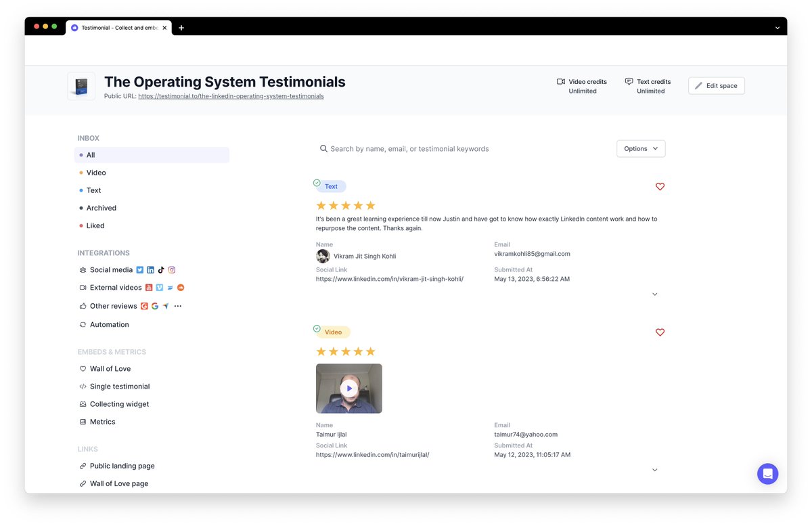The height and width of the screenshot is (526, 812).
Task: Click the star rating on Taimur's testimonial
Action: coord(346,352)
